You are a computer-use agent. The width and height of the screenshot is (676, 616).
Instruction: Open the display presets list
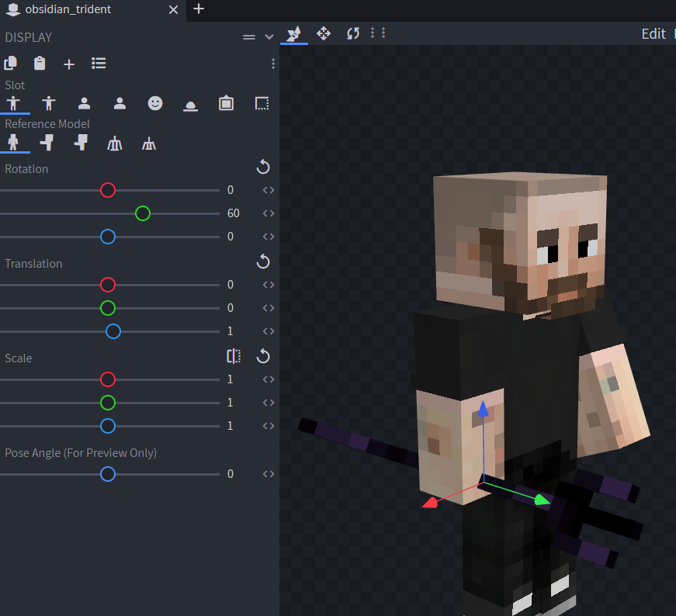(99, 64)
